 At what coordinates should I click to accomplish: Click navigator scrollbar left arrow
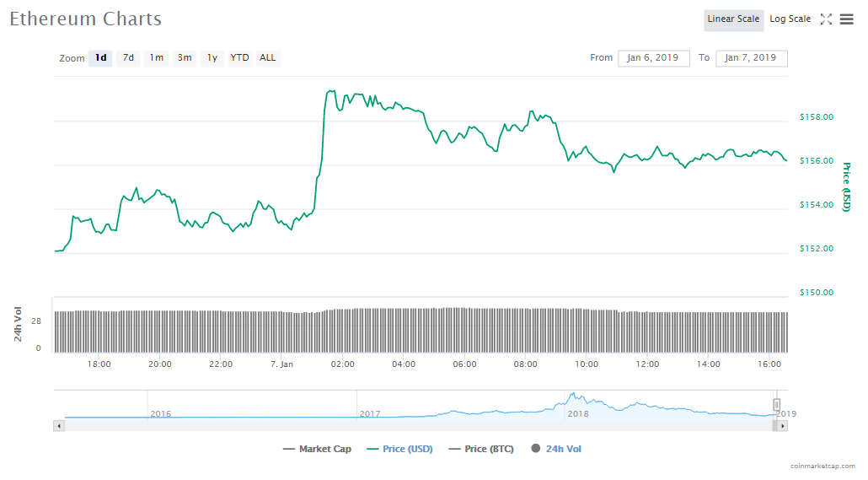58,426
